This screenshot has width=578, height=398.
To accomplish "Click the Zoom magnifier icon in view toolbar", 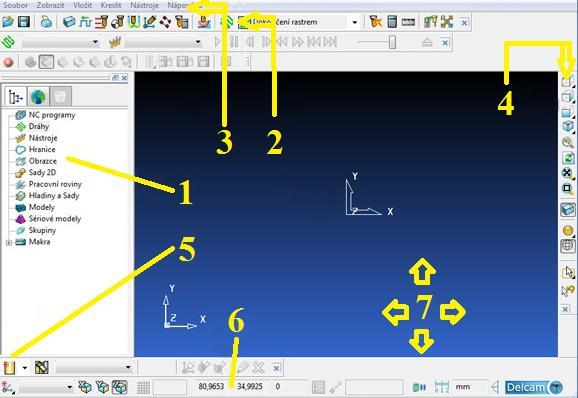I will (568, 143).
